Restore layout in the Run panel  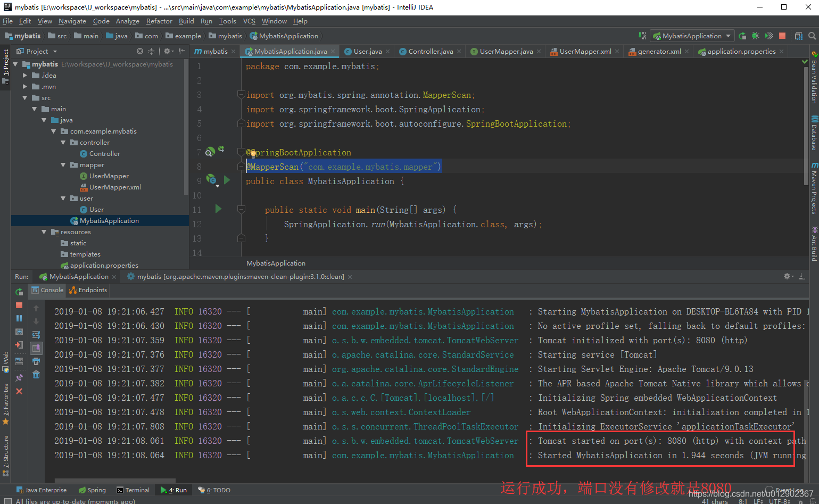(x=19, y=362)
